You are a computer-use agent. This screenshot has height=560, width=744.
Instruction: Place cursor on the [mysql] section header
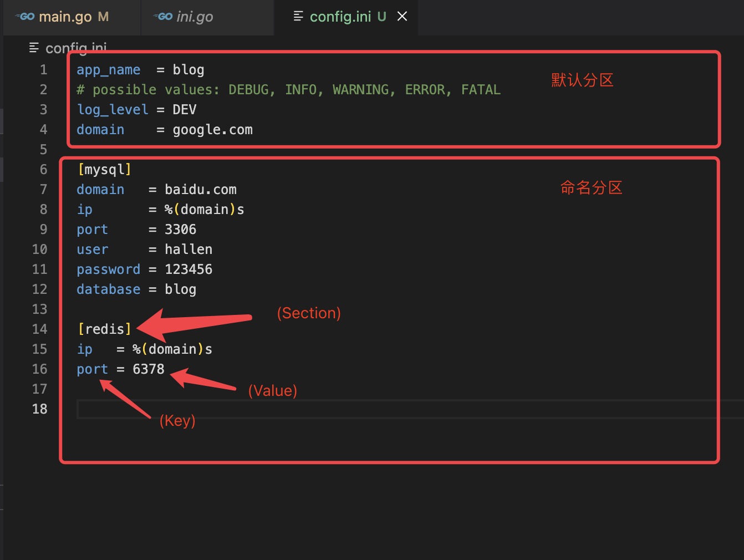click(105, 170)
